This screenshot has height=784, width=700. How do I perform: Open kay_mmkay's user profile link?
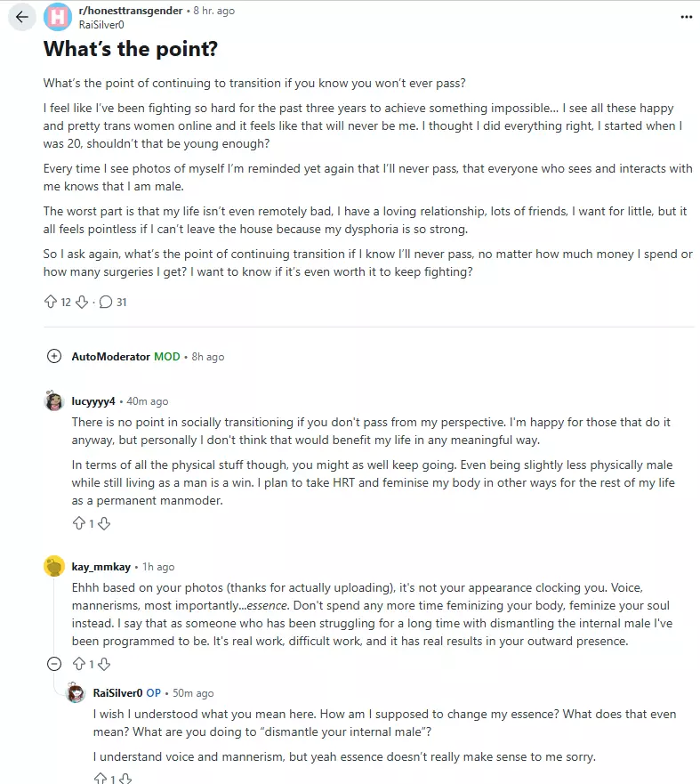pos(101,567)
